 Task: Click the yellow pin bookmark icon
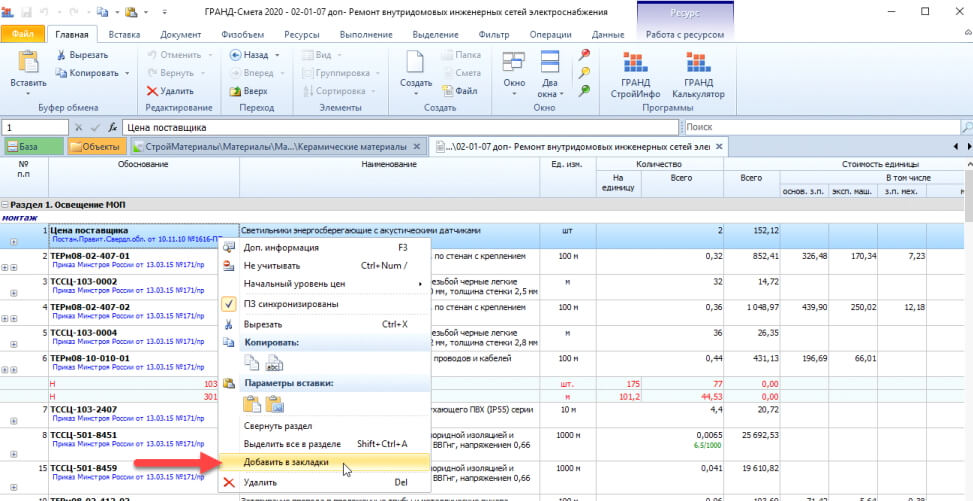coord(583,73)
